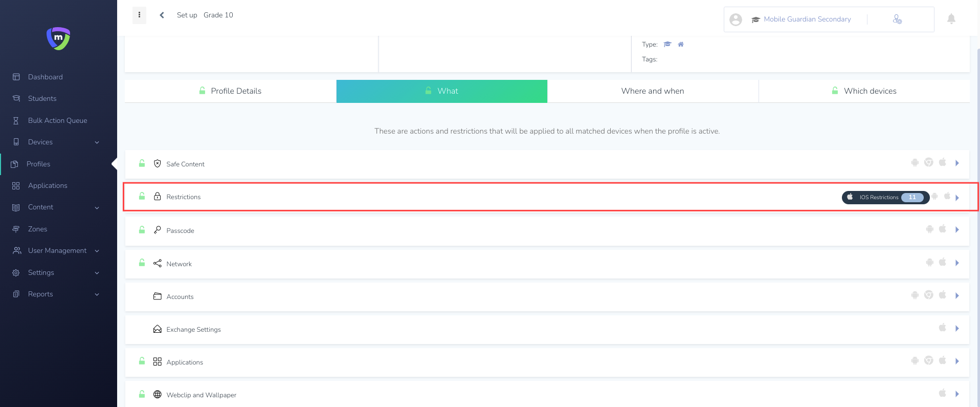Click Android icon in Passcode row
The image size is (980, 407).
pos(929,229)
